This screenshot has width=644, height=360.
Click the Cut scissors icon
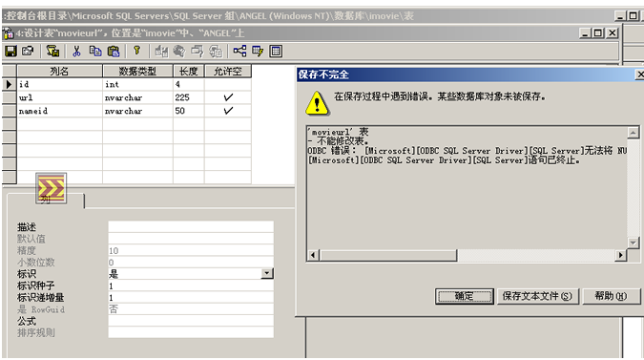coord(76,51)
